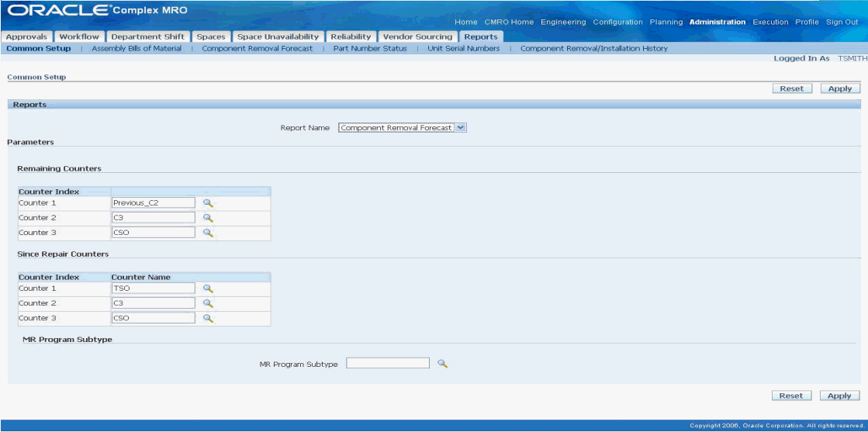Image resolution: width=868 pixels, height=432 pixels.
Task: Open the Spaces tab
Action: coord(211,36)
